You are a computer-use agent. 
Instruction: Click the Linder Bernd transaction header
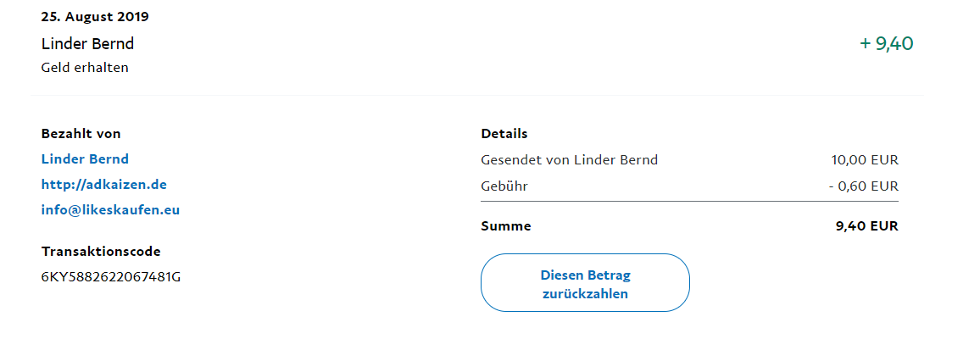click(x=87, y=44)
